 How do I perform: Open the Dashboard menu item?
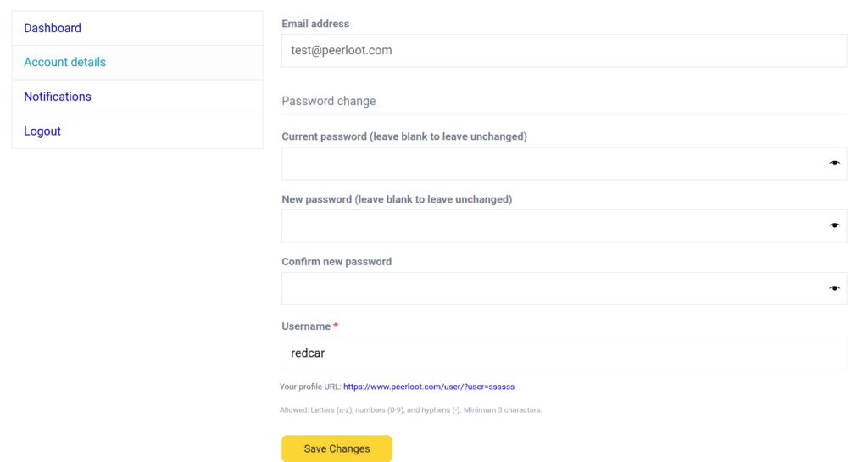(53, 28)
